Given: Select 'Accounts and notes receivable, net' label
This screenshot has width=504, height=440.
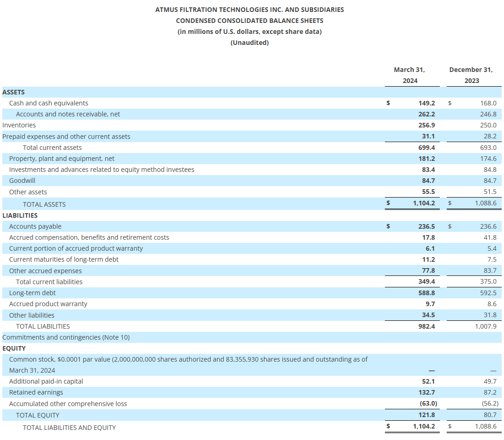Looking at the screenshot, I should point(68,114).
